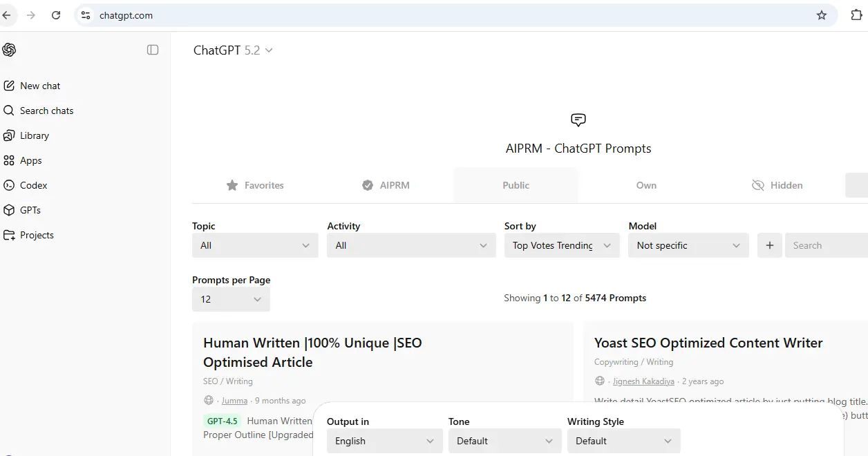Screen dimensions: 868x456
Task: Open the Activity dropdown
Action: click(411, 245)
